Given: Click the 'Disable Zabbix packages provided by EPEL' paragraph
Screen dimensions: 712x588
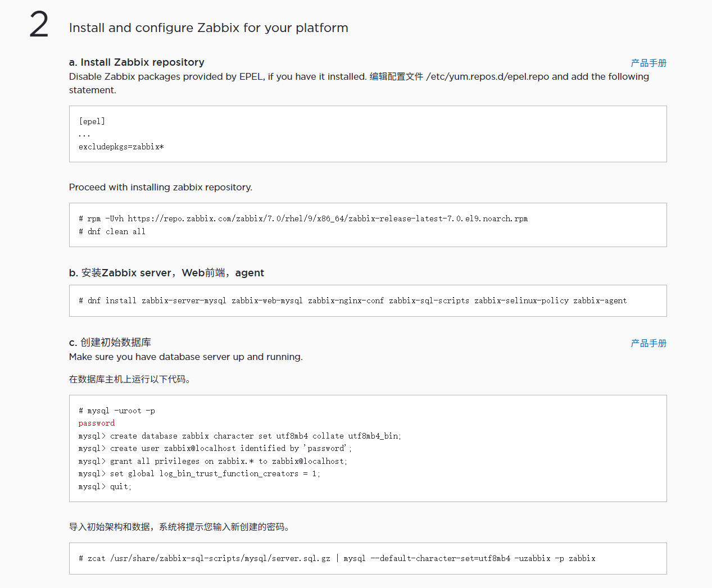Looking at the screenshot, I should (359, 83).
